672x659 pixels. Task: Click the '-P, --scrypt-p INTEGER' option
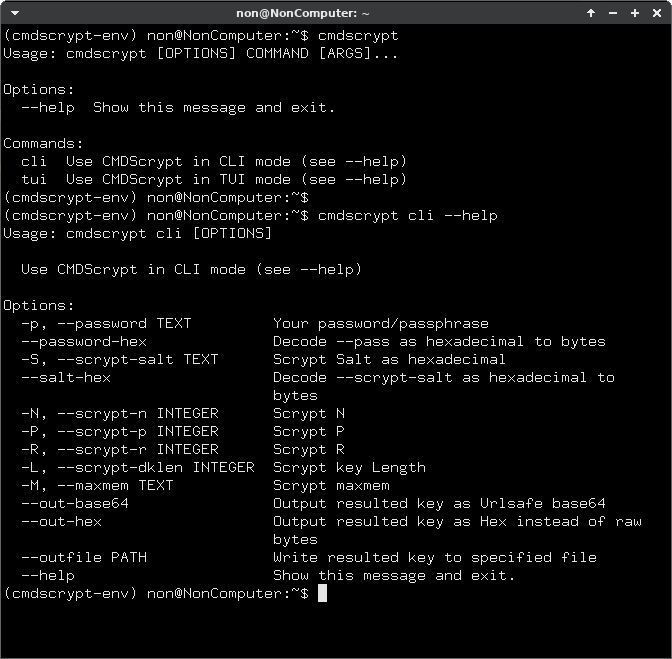point(120,431)
